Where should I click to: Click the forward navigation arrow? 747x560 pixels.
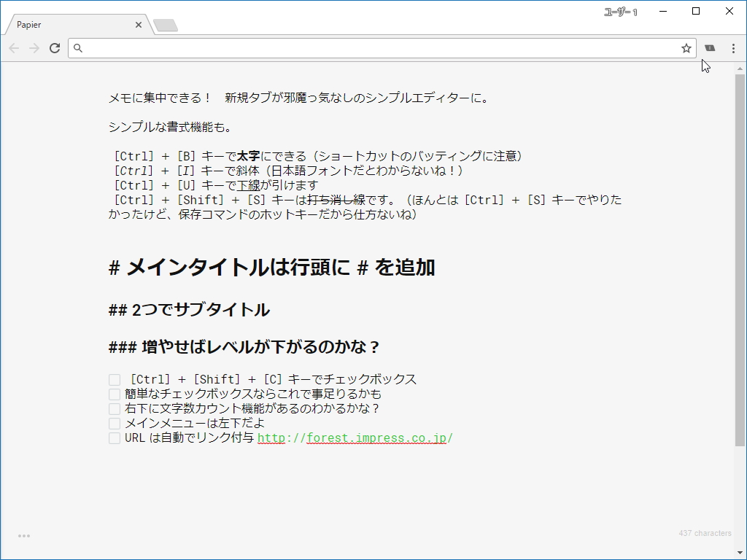tap(34, 48)
